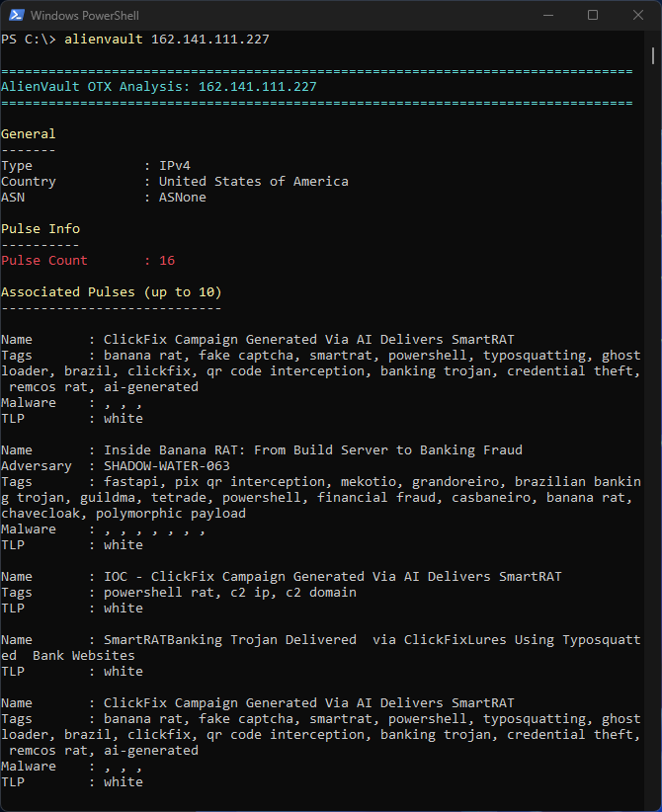
Task: Click the command 'alienvault 162.141.111.227'
Action: 167,40
